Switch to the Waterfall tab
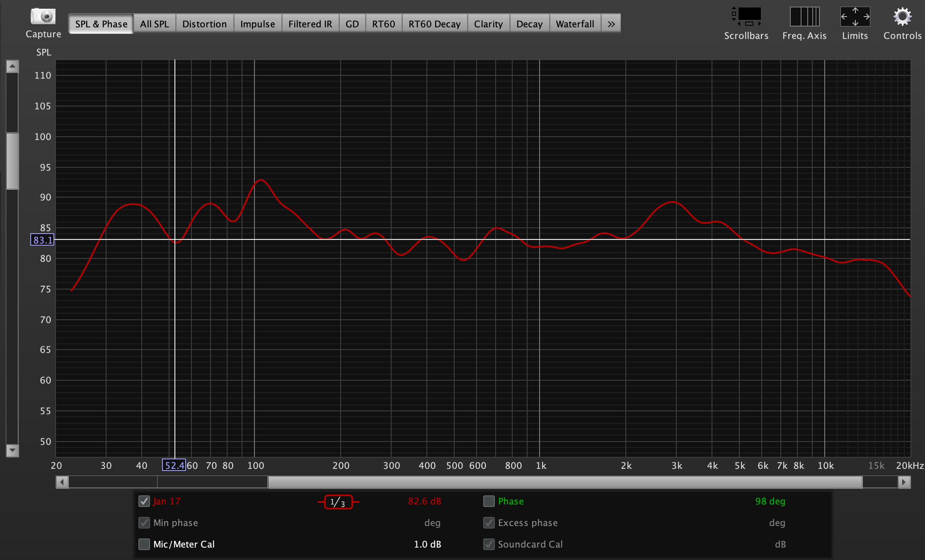 coord(575,24)
